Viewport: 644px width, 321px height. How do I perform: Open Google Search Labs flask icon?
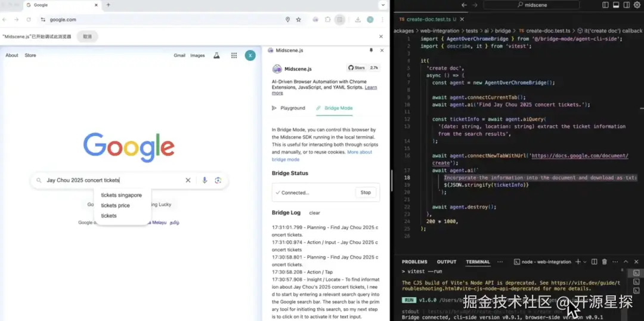(x=216, y=55)
